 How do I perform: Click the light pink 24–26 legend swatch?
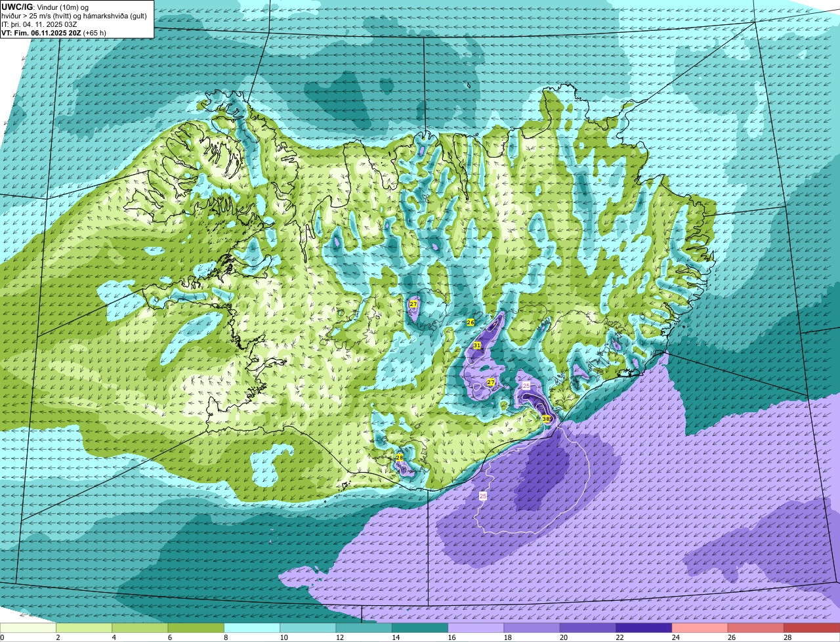pos(700,628)
